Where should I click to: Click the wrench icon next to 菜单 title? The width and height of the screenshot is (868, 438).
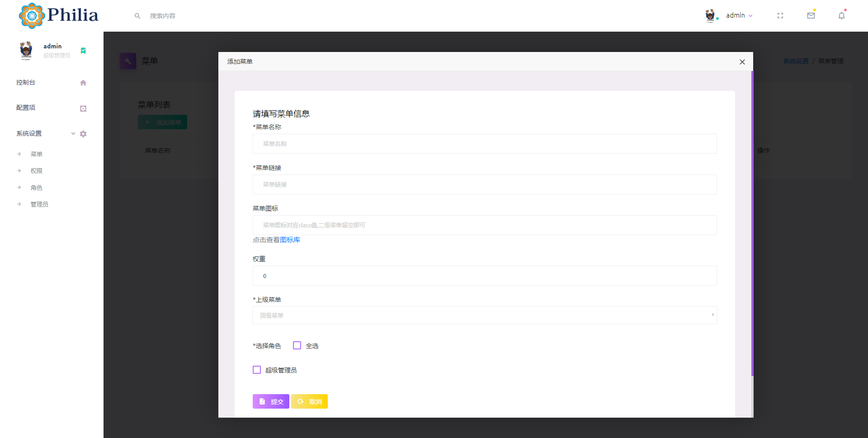pyautogui.click(x=128, y=61)
